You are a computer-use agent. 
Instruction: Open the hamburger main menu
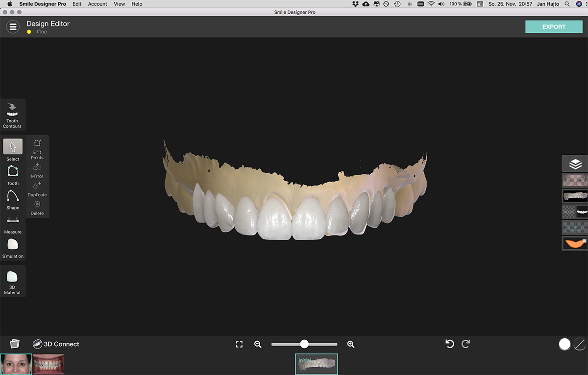[13, 27]
